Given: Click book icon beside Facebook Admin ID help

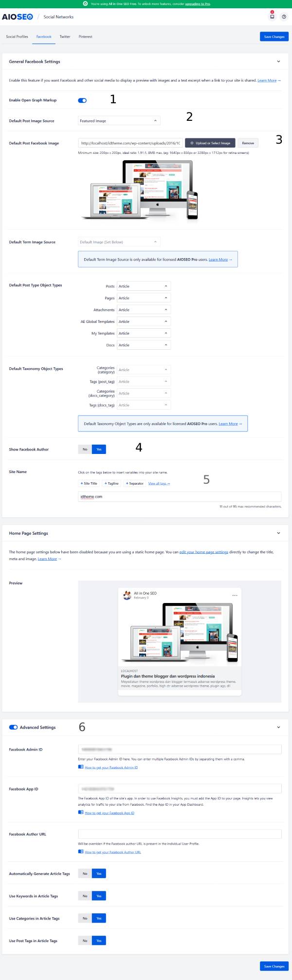Looking at the screenshot, I should [x=81, y=767].
